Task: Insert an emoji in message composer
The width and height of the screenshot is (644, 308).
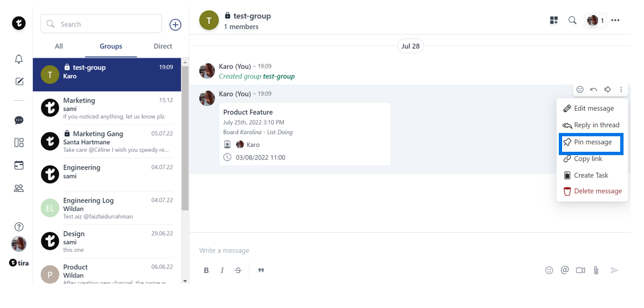Action: pyautogui.click(x=549, y=270)
